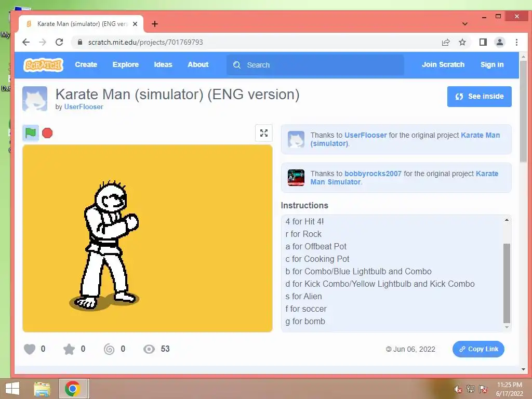Click the page scrollbar down arrow
Viewport: 532px width, 399px height.
523,369
